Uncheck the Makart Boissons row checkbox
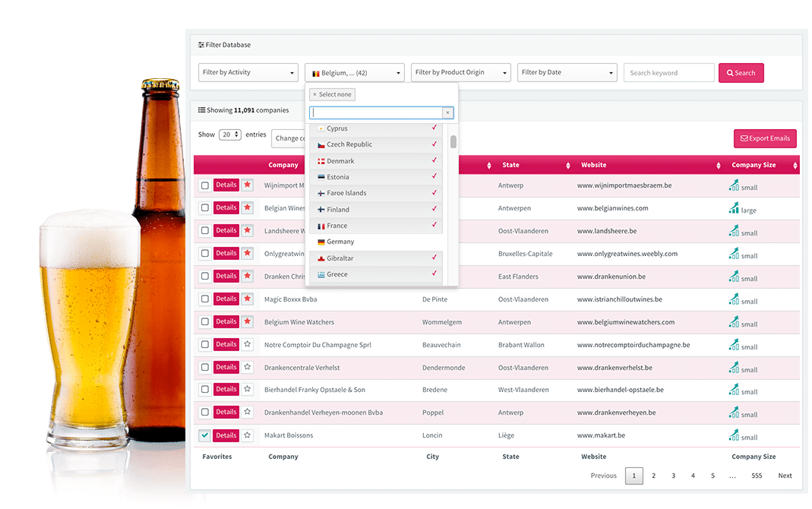This screenshot has width=812, height=509. [x=205, y=436]
